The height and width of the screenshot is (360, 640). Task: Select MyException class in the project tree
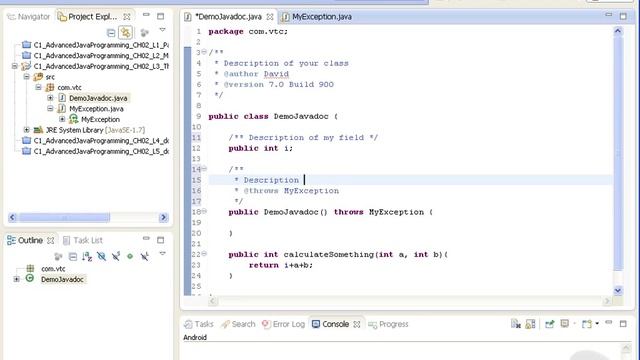100,119
